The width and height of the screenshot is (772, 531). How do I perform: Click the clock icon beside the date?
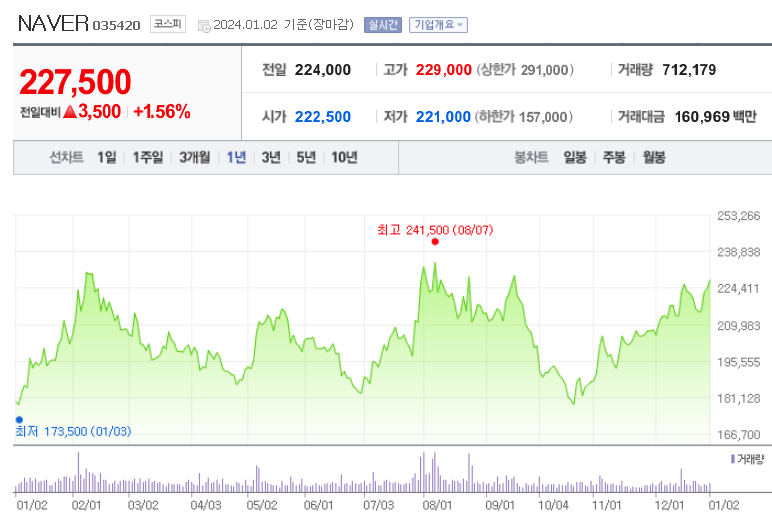(x=204, y=26)
